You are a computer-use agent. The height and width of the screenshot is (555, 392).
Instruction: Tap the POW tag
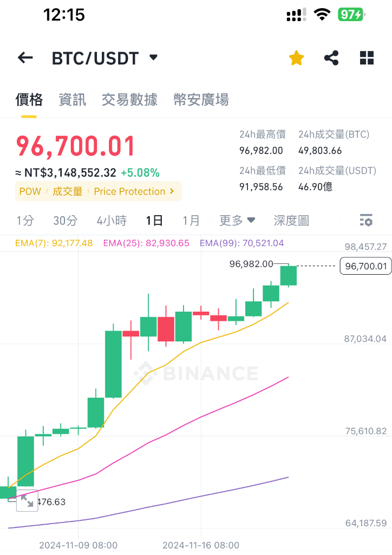pyautogui.click(x=30, y=191)
